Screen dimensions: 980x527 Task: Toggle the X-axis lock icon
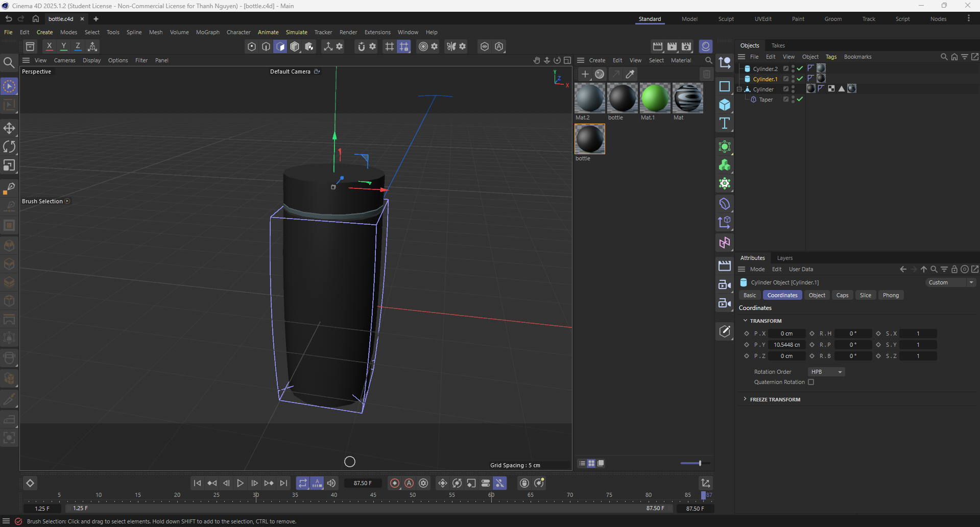[49, 46]
